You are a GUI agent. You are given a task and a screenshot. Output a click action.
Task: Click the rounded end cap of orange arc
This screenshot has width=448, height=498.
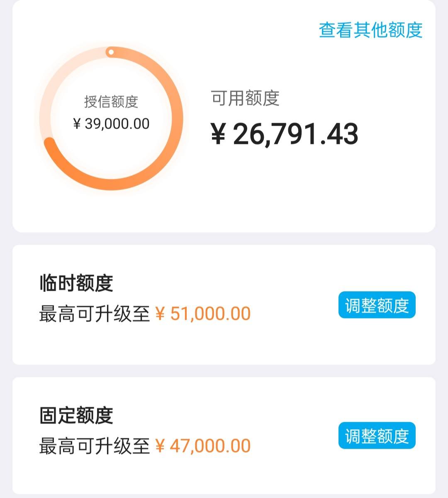[50, 143]
